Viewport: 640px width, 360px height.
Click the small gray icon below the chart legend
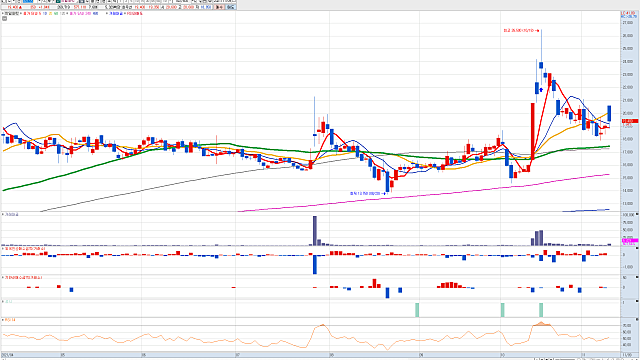pos(4,18)
